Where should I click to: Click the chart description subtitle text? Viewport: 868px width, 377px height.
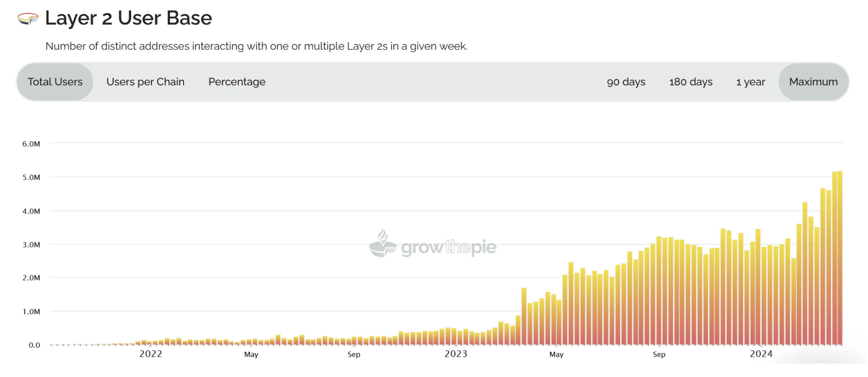click(257, 46)
